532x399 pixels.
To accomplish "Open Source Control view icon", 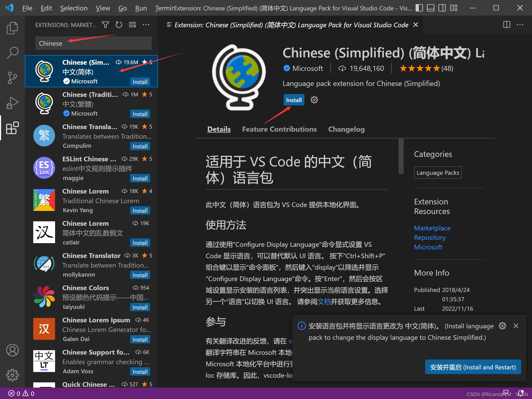I will [12, 78].
